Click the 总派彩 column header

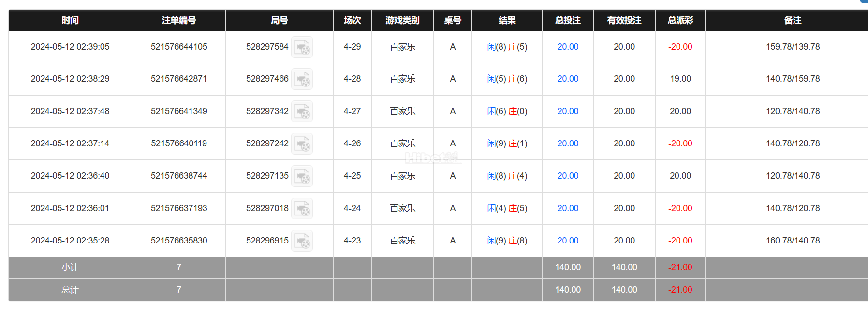[x=680, y=20]
